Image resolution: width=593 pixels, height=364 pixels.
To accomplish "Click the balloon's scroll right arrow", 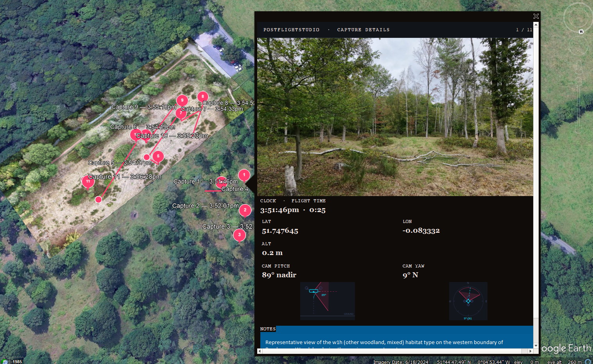I will 530,351.
